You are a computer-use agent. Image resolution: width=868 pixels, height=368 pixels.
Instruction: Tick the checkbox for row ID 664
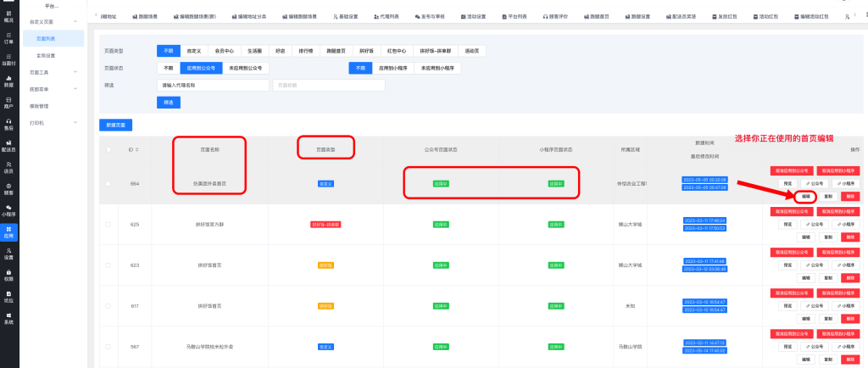tap(107, 183)
